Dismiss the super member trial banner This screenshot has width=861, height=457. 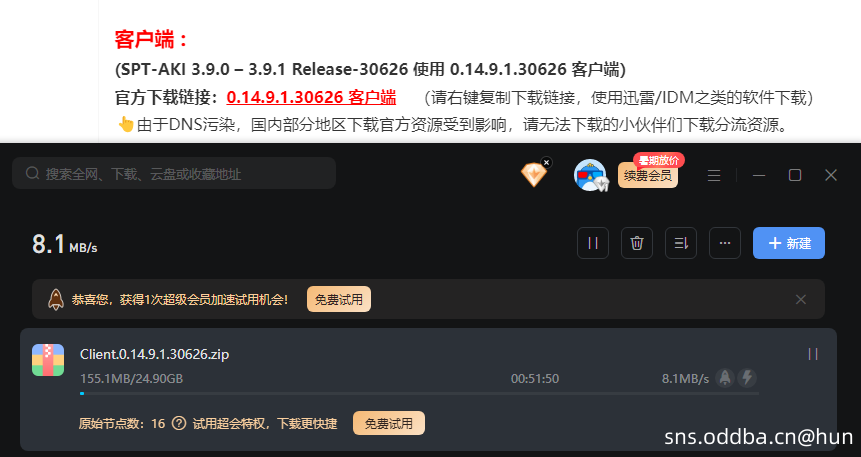point(801,299)
